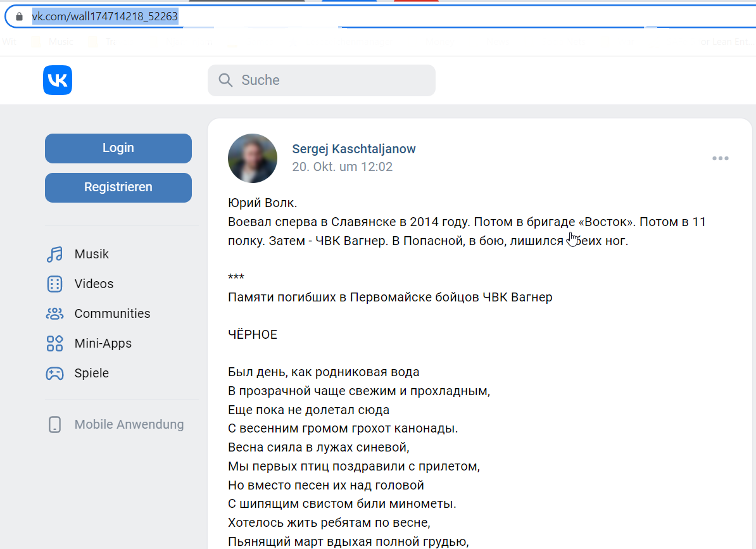
Task: Click line 'Был день, как родниковая вода'
Action: [324, 372]
